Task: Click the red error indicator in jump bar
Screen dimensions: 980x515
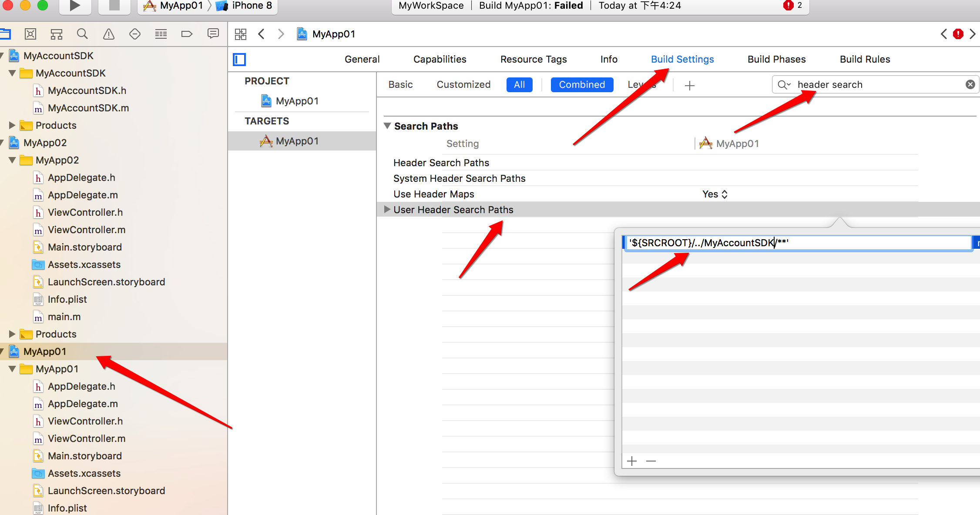Action: coord(958,34)
